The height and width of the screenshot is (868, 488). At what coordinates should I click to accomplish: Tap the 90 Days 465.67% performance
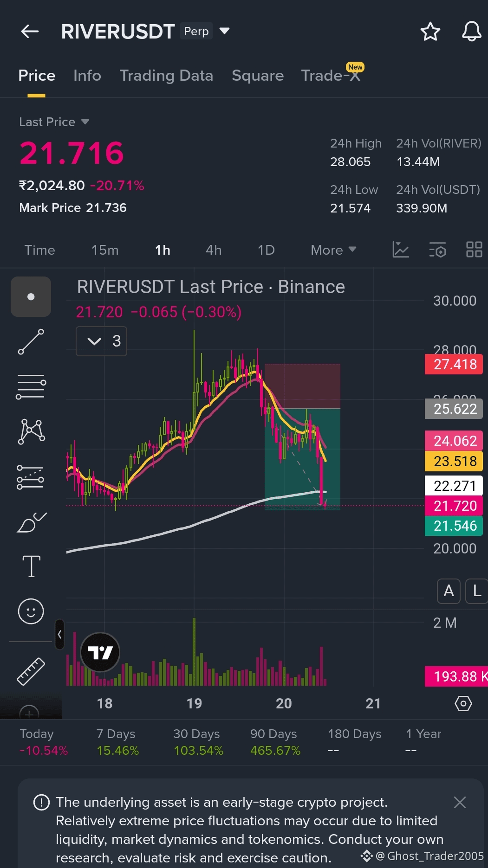pos(275,742)
